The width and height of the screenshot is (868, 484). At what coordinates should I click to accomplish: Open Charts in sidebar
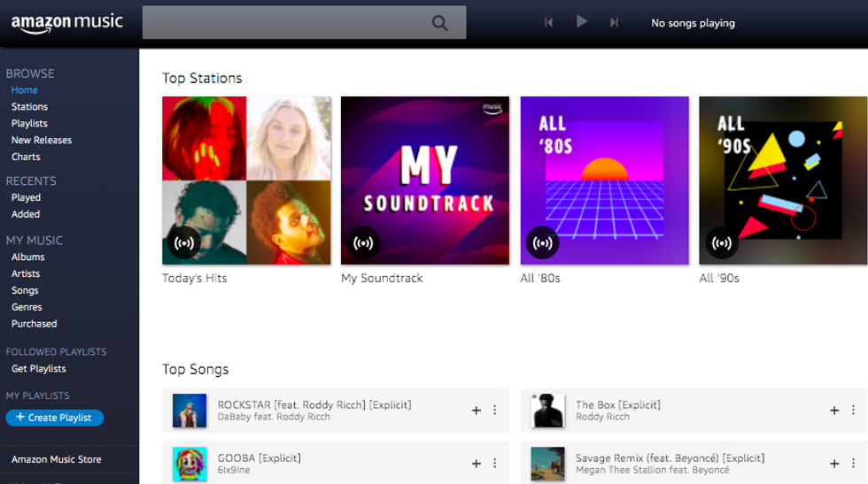click(x=26, y=157)
